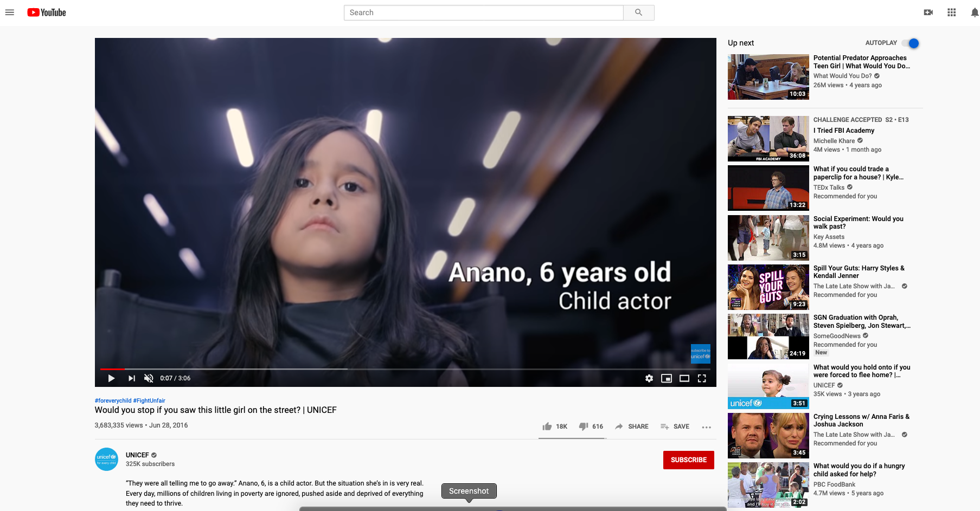Open the YouTube apps grid
This screenshot has width=980, height=511.
(x=951, y=12)
